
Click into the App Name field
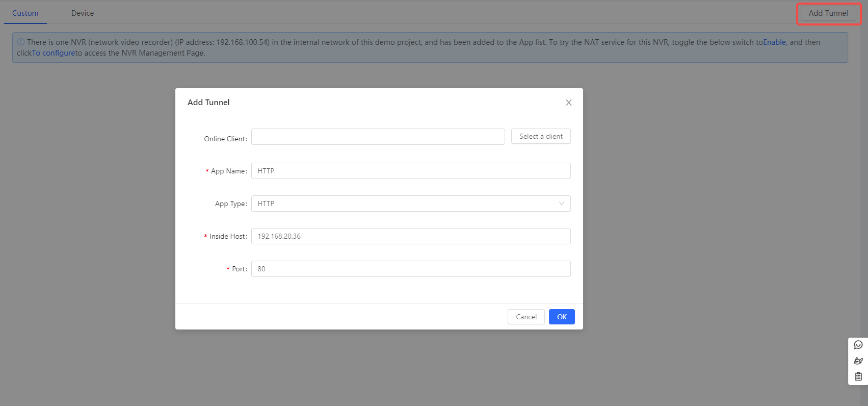pos(410,171)
